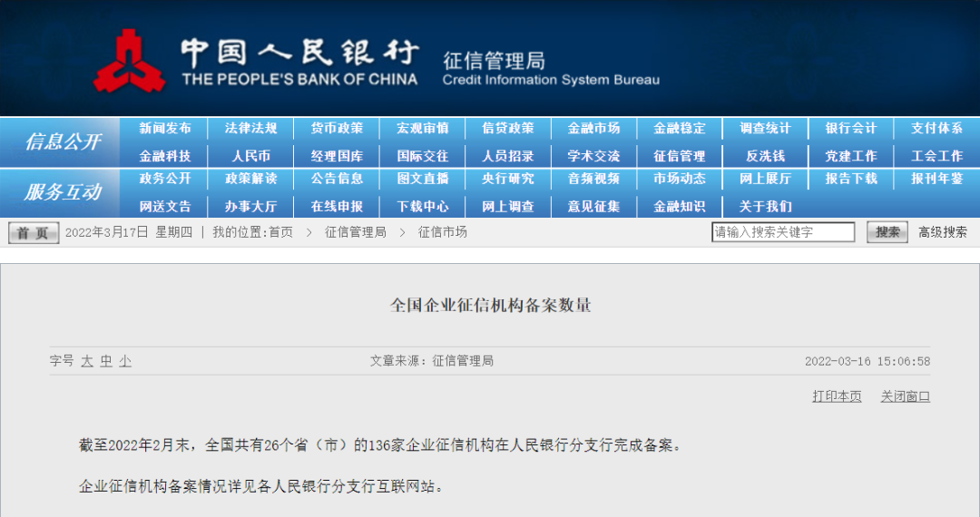
Task: Go to the 金融稳定 page
Action: point(680,128)
